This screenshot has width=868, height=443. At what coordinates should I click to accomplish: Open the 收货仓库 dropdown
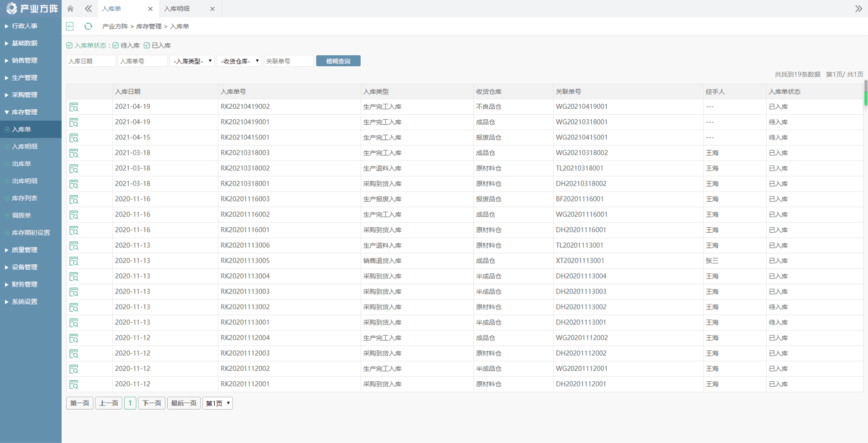[x=239, y=61]
